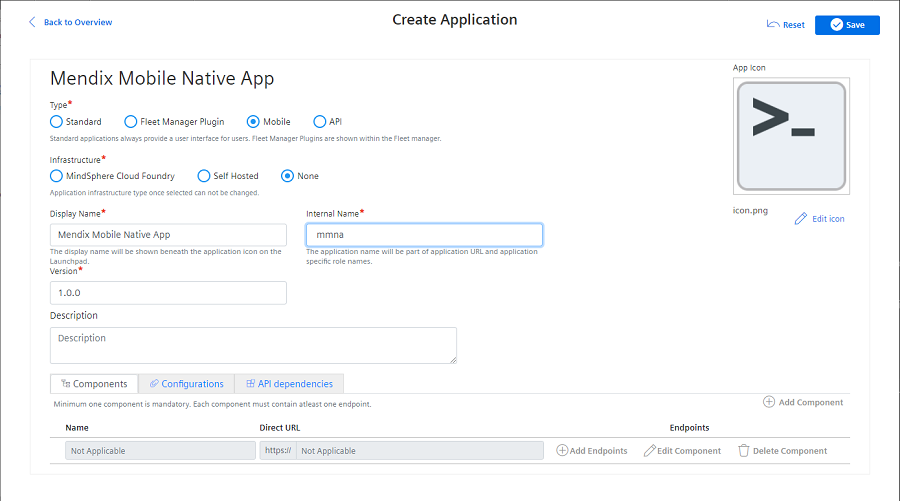Click the plus icon for Add Component
The width and height of the screenshot is (900, 501).
tap(769, 402)
